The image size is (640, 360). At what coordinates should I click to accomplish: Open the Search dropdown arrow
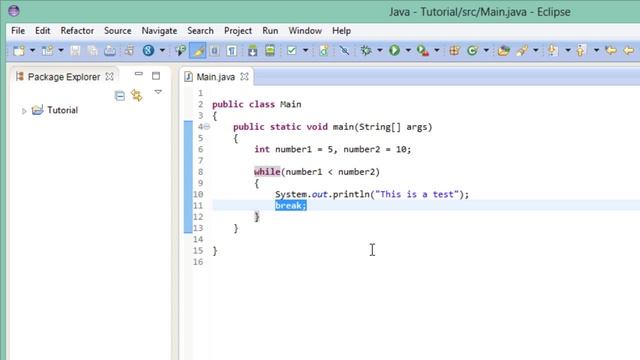pos(536,51)
